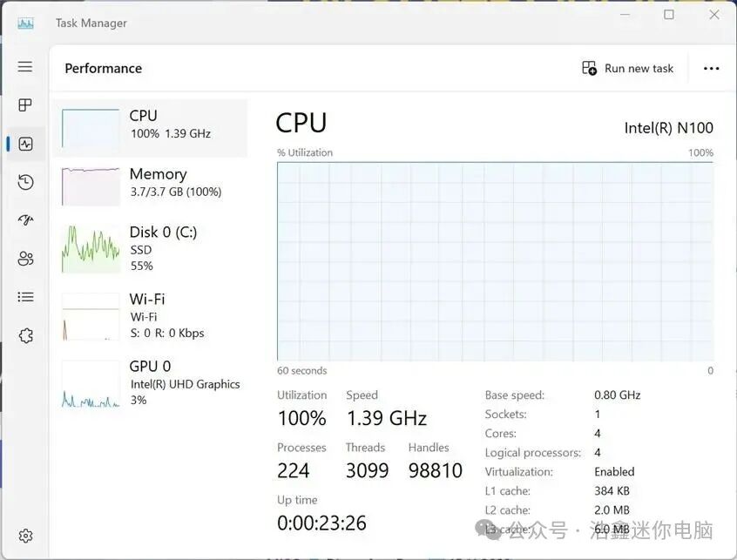The image size is (737, 560).
Task: Click the Task Manager app icon
Action: click(25, 23)
